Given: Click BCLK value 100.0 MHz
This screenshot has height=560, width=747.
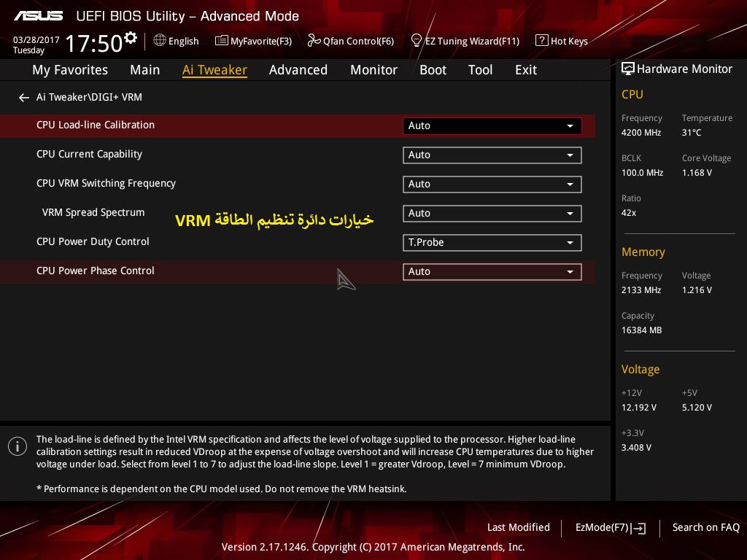Looking at the screenshot, I should pyautogui.click(x=642, y=173).
